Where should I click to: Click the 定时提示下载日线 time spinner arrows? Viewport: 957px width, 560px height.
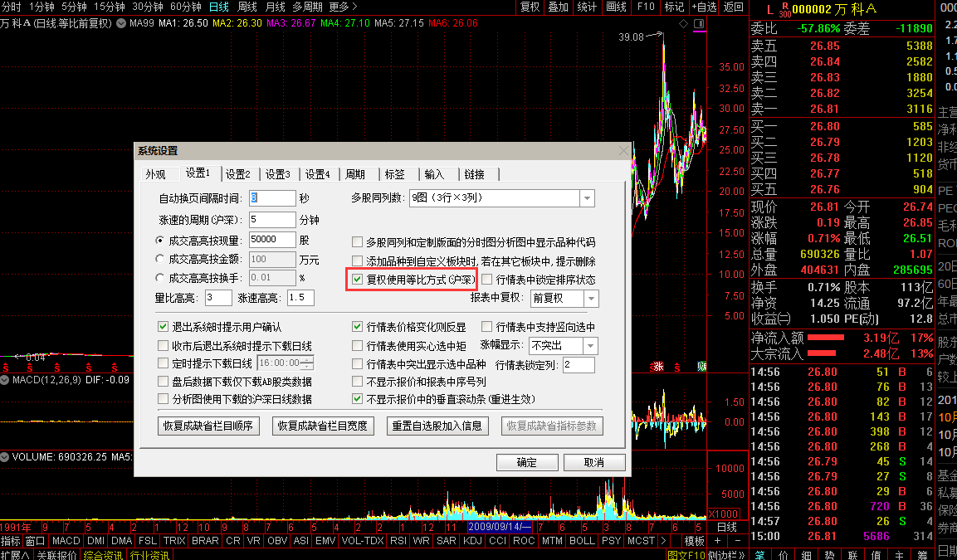point(308,363)
